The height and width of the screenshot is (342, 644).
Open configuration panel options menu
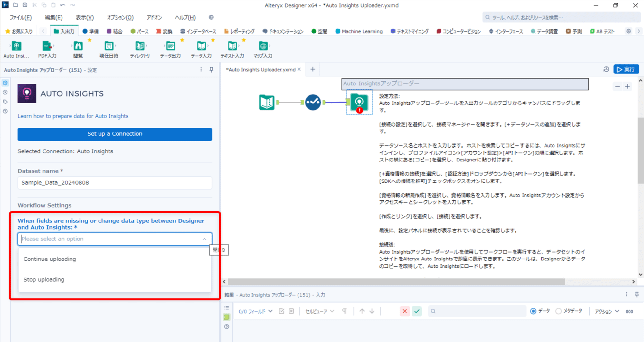pos(201,70)
